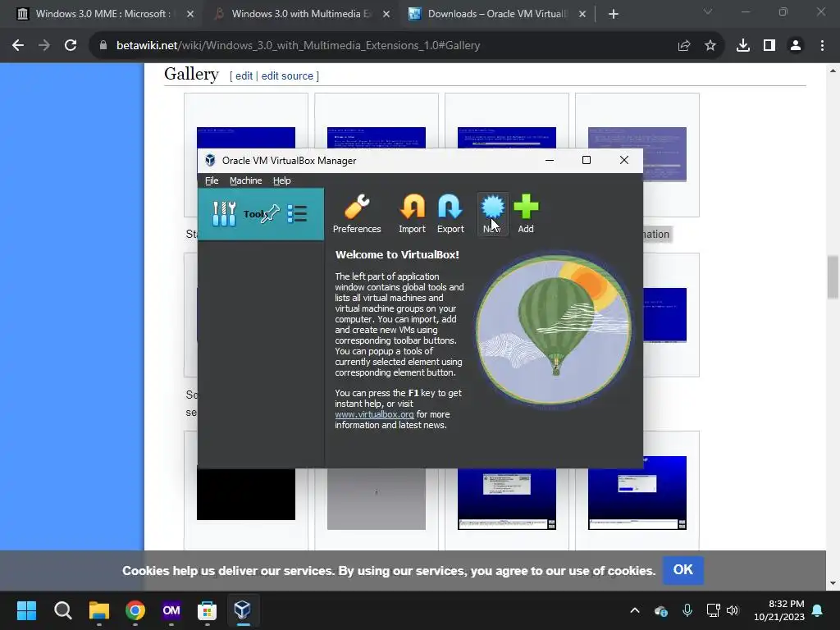Share this page icon in address bar
This screenshot has width=840, height=630.
(684, 46)
